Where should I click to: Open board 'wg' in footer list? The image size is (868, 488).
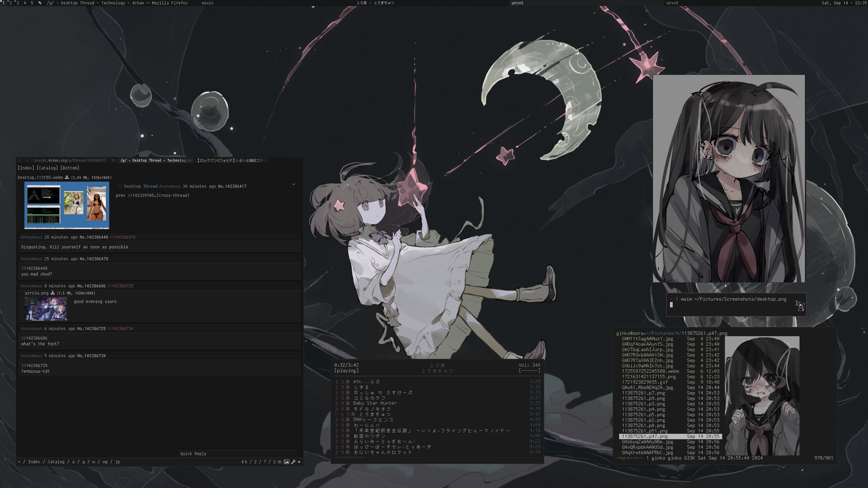105,462
